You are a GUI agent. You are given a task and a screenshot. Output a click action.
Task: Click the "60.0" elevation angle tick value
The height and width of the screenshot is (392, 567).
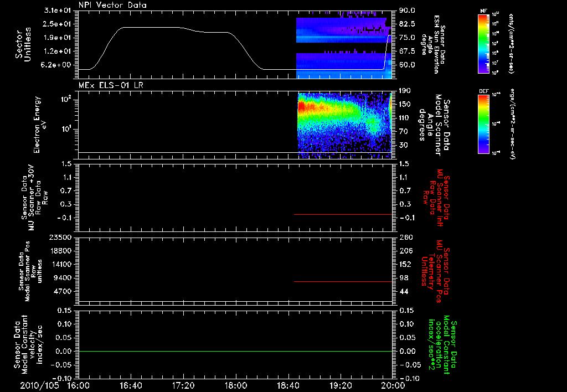(407, 65)
